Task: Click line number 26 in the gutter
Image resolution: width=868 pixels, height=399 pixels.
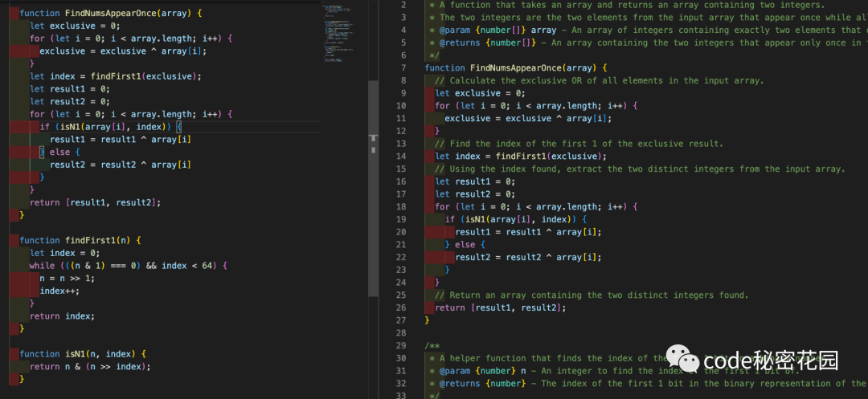Action: click(401, 307)
